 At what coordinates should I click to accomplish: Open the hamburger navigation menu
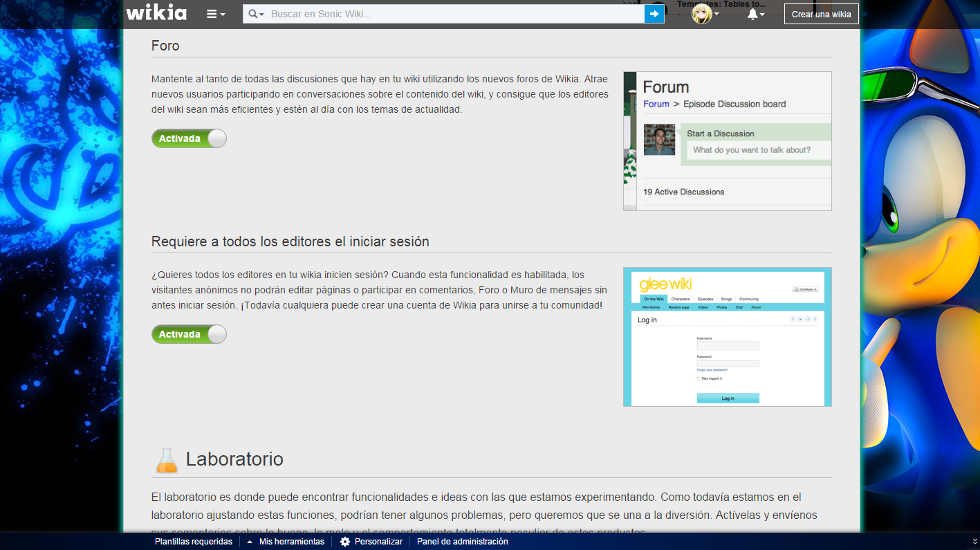pos(216,14)
